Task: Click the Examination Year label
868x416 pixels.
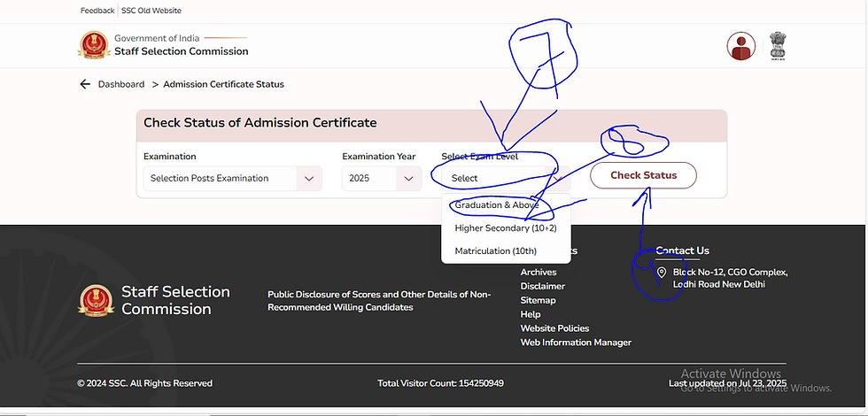Action: coord(379,157)
